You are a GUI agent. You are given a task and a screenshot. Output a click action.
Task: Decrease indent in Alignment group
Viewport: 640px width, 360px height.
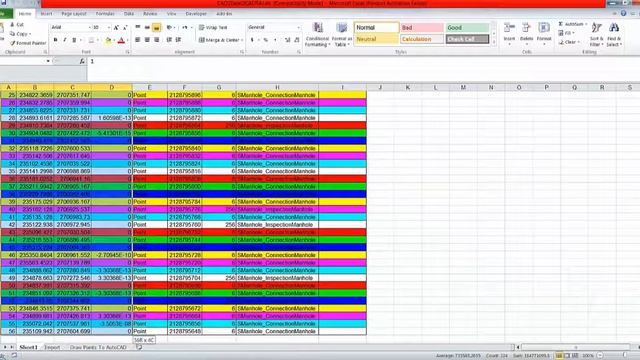(169, 40)
